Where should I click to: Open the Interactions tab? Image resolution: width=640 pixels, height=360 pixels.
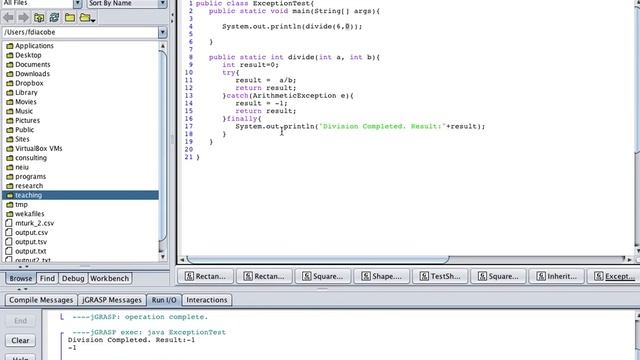(x=207, y=300)
